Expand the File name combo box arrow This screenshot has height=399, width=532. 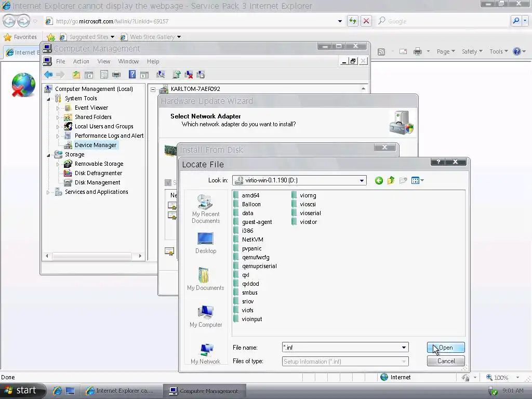404,348
